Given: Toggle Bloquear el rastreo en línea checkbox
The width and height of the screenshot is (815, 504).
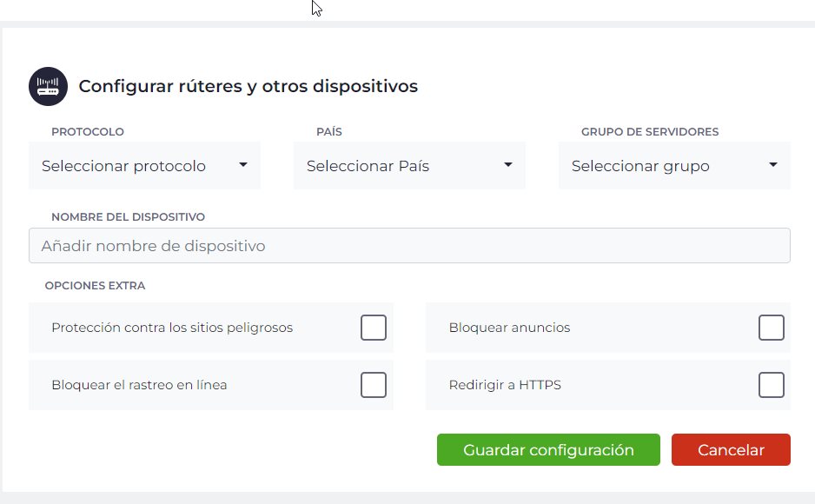Looking at the screenshot, I should [x=374, y=385].
